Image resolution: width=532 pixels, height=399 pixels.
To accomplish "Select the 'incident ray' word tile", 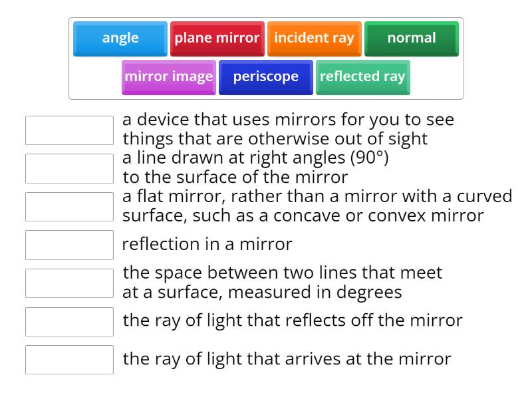I will tap(314, 38).
